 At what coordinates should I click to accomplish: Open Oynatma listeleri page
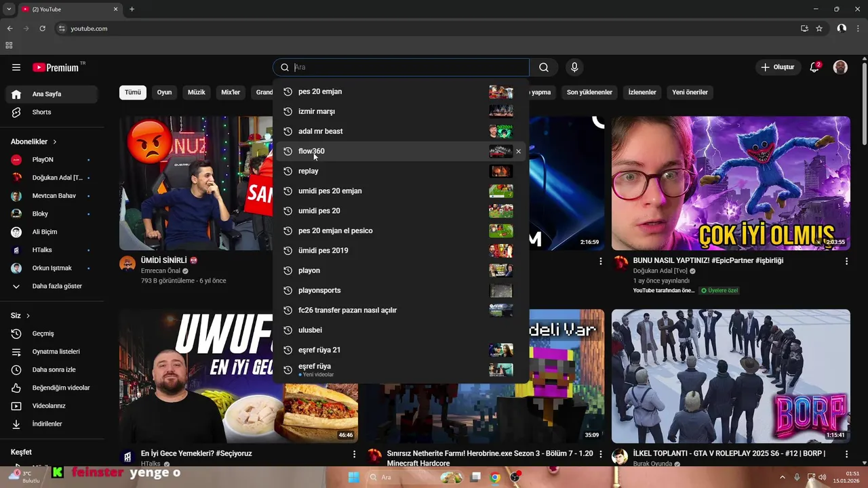[x=53, y=352]
